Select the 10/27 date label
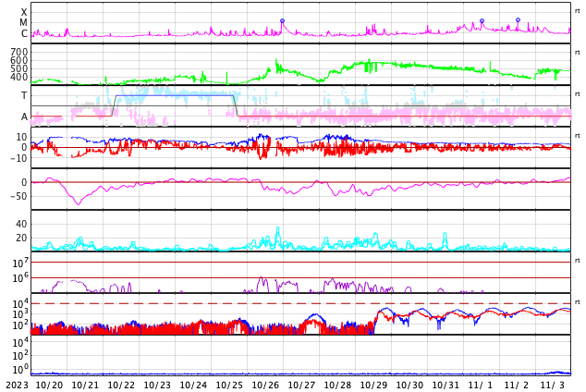586x392 pixels. coord(301,385)
